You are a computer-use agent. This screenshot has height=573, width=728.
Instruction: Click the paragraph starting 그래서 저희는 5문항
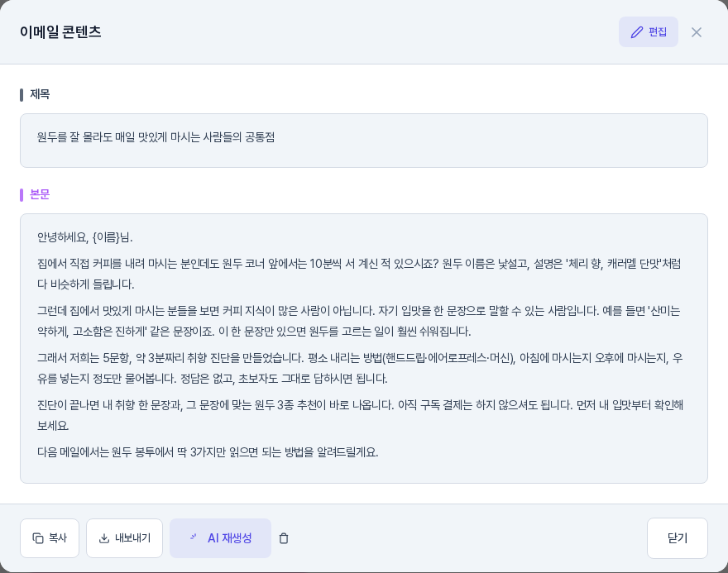click(x=360, y=369)
